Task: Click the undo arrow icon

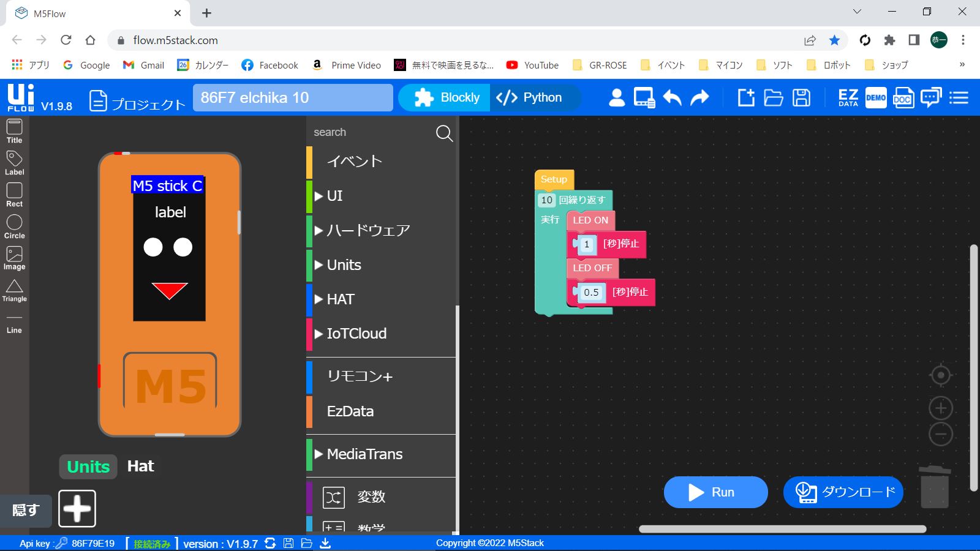Action: [672, 98]
